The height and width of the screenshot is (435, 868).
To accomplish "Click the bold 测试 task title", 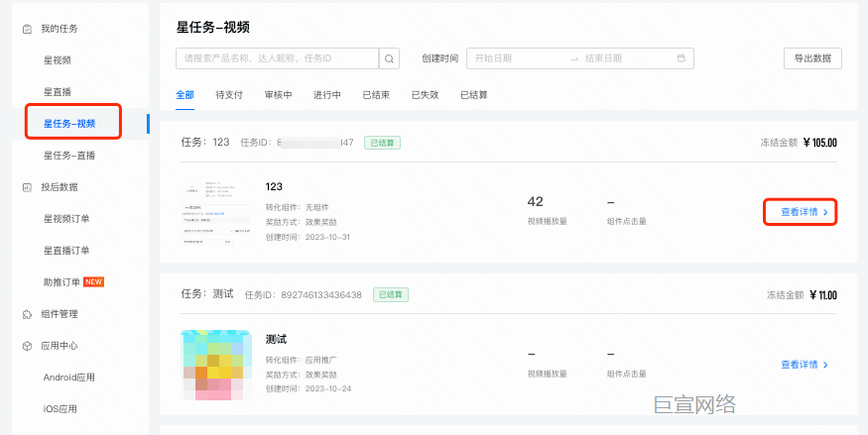I will tap(276, 339).
